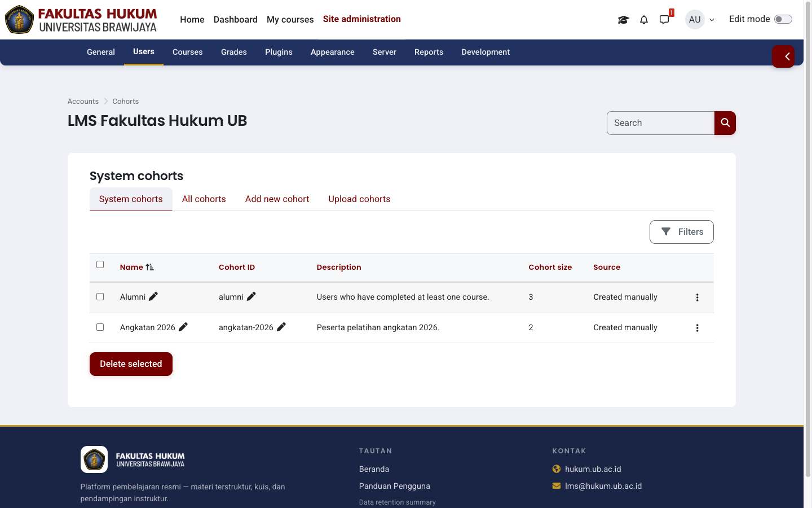Open My courses in top navigation
This screenshot has height=508, width=812.
pyautogui.click(x=290, y=19)
